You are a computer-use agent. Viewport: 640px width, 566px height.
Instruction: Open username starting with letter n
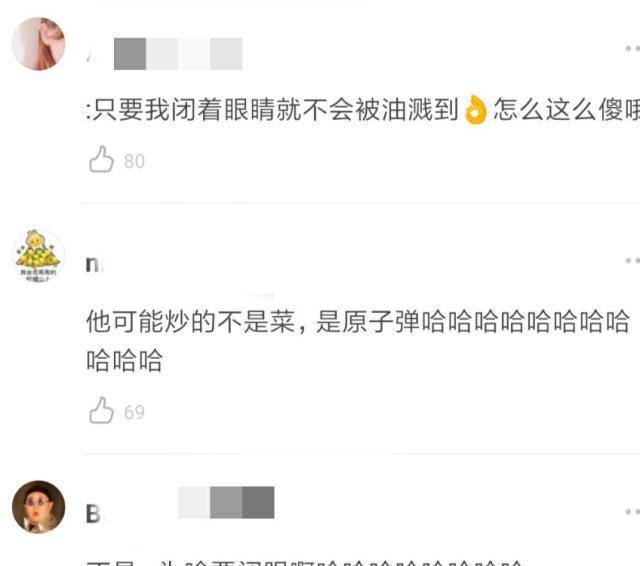click(93, 264)
